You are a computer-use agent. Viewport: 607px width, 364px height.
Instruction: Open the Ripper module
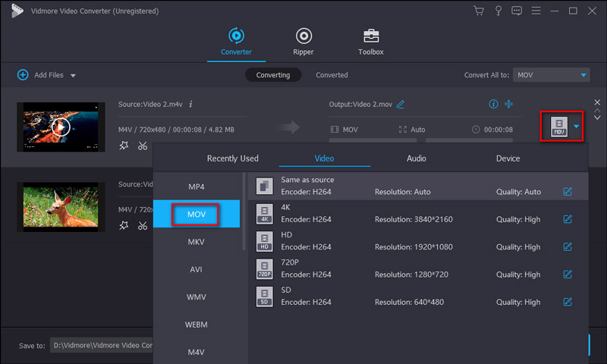[x=303, y=41]
